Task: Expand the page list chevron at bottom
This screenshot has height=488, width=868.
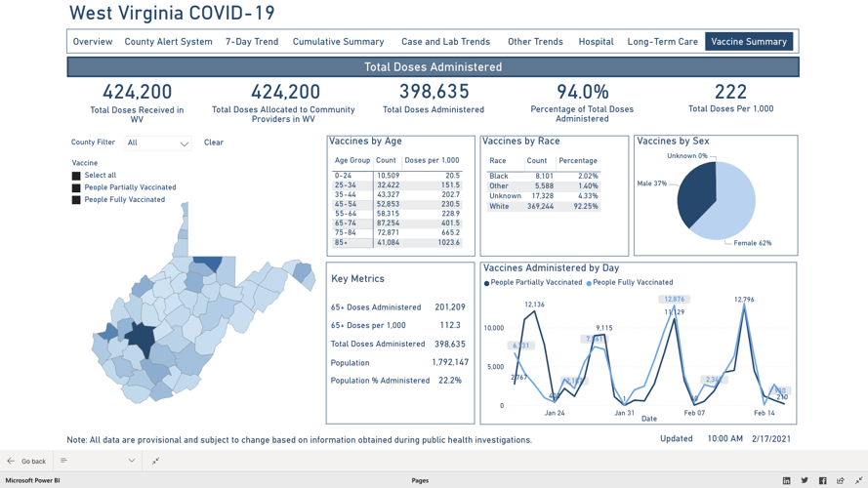Action: [x=132, y=461]
